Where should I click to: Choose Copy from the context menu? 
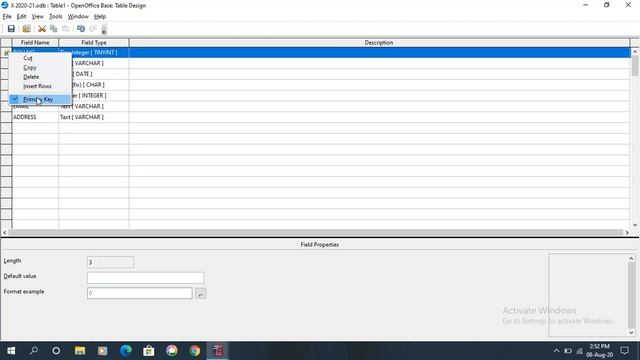pos(40,68)
